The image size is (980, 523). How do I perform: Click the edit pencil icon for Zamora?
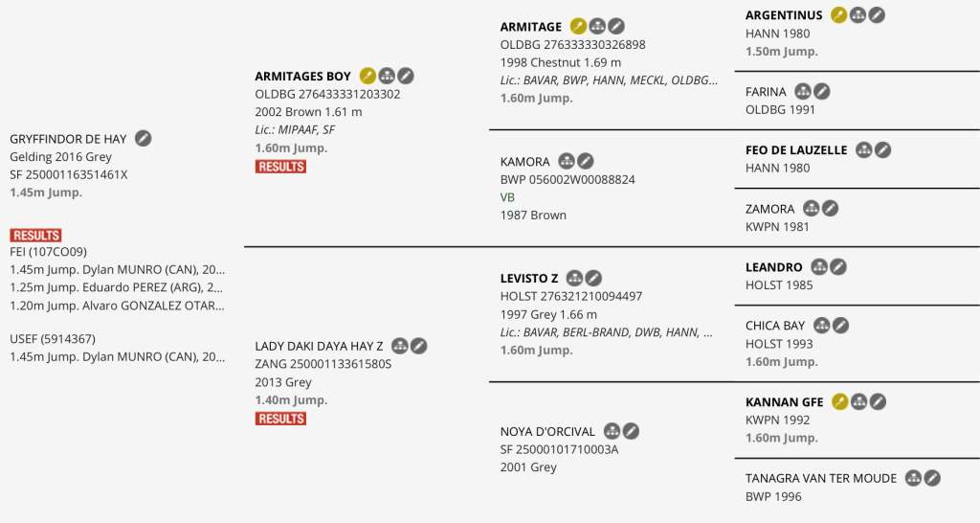coord(830,209)
